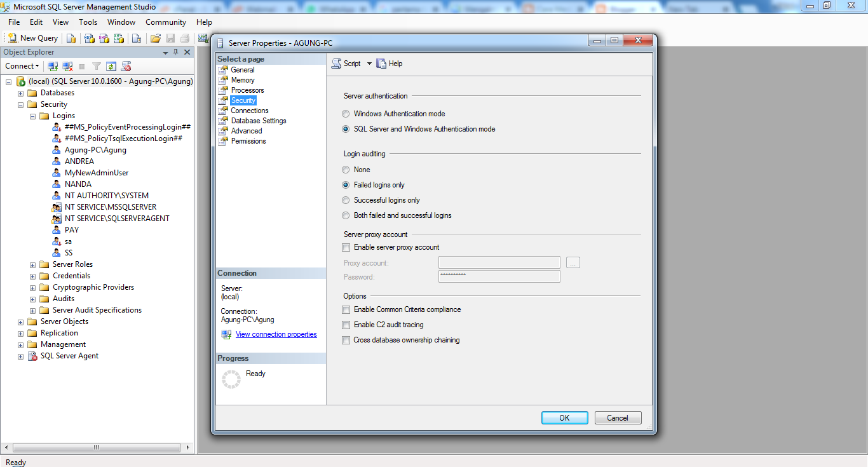The image size is (868, 467).
Task: Click the Open File folder icon
Action: (155, 38)
